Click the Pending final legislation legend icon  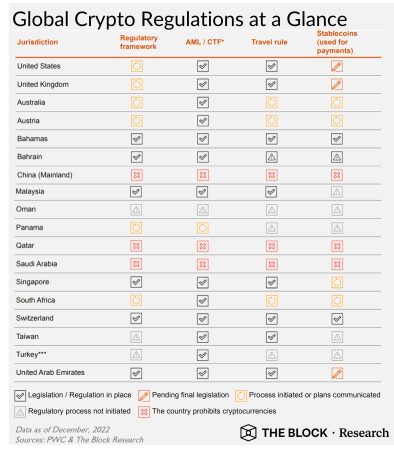tap(144, 396)
